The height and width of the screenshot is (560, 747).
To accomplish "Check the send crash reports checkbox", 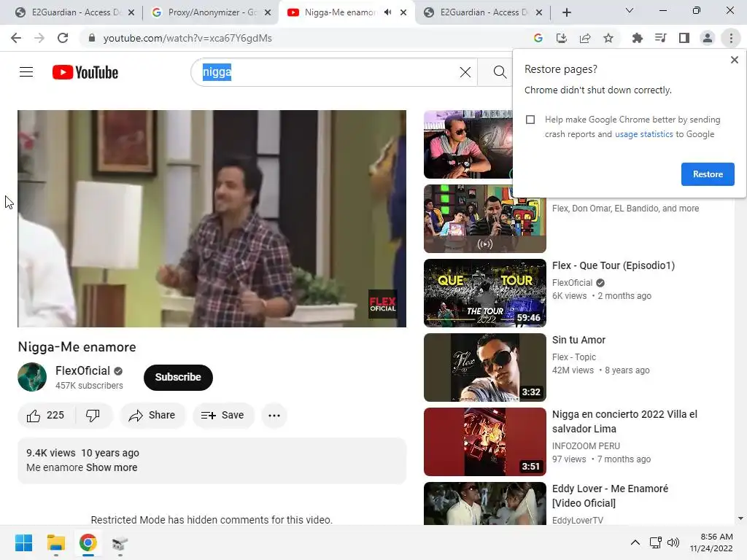I will click(530, 120).
